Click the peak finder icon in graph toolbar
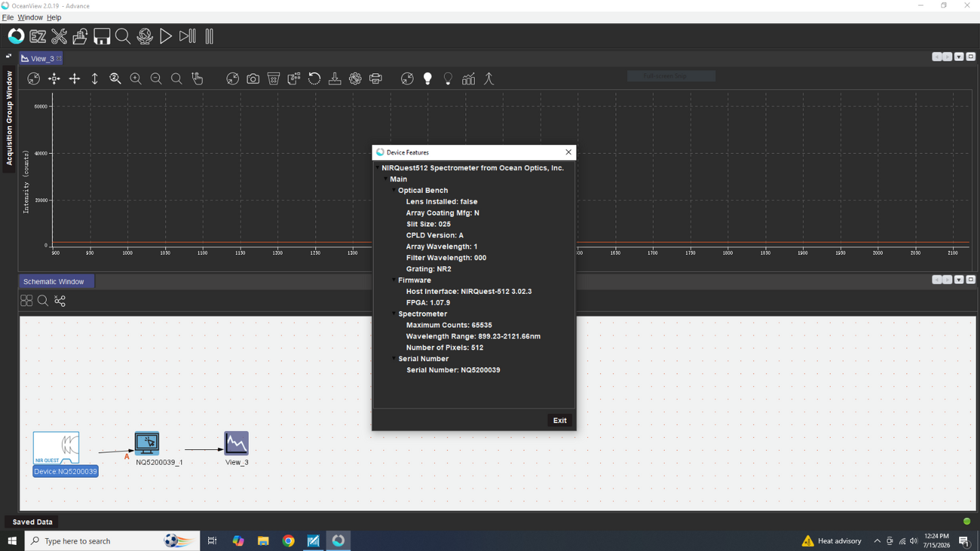 [x=489, y=79]
